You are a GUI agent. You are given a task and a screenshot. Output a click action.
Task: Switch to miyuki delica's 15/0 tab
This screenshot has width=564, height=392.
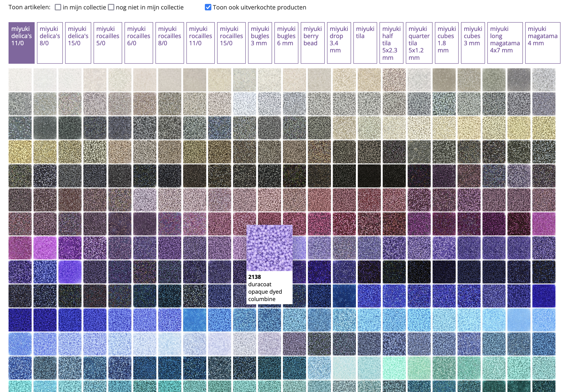pyautogui.click(x=78, y=43)
